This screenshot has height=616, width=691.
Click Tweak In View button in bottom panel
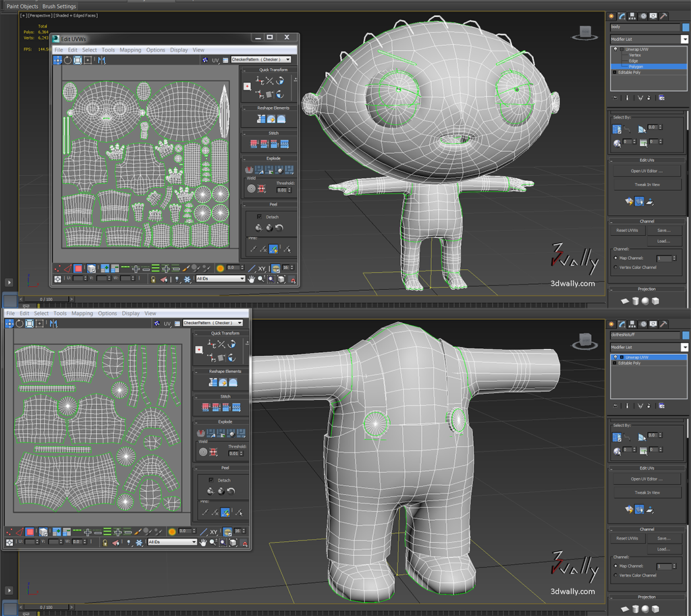coord(646,493)
